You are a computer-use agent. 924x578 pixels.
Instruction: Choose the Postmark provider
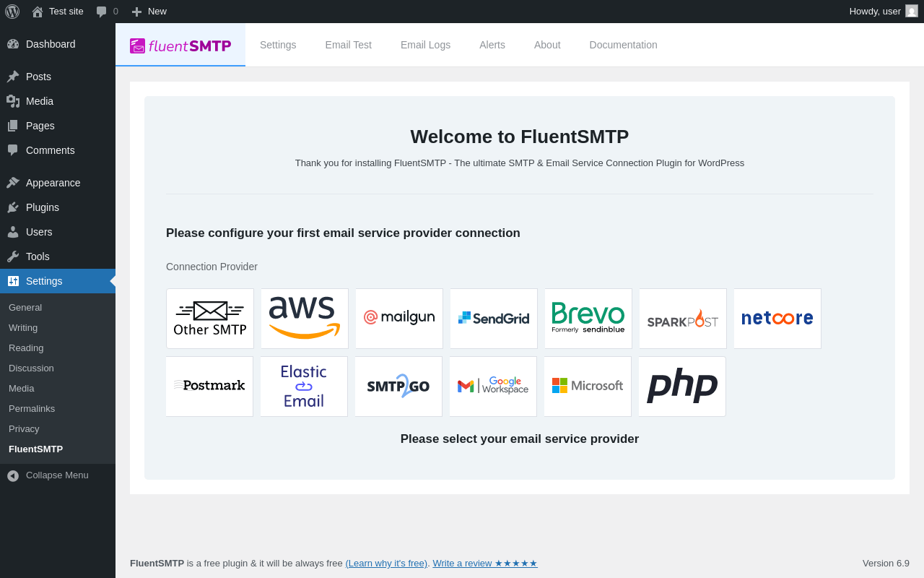(x=209, y=387)
